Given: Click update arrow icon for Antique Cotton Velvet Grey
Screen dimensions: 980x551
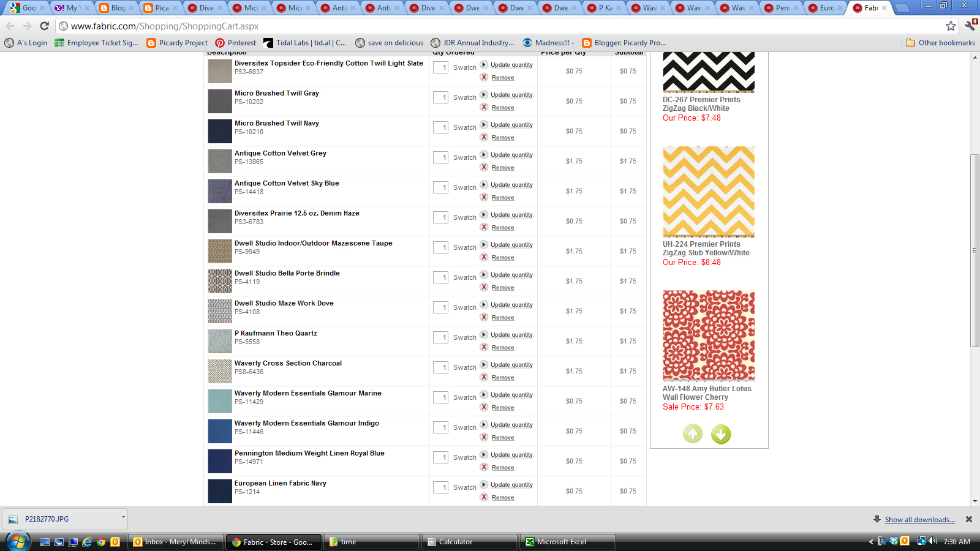Looking at the screenshot, I should [x=484, y=154].
